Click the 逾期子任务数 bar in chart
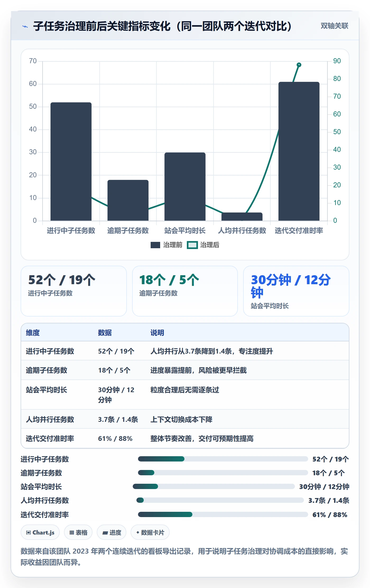The image size is (370, 588). tap(128, 200)
